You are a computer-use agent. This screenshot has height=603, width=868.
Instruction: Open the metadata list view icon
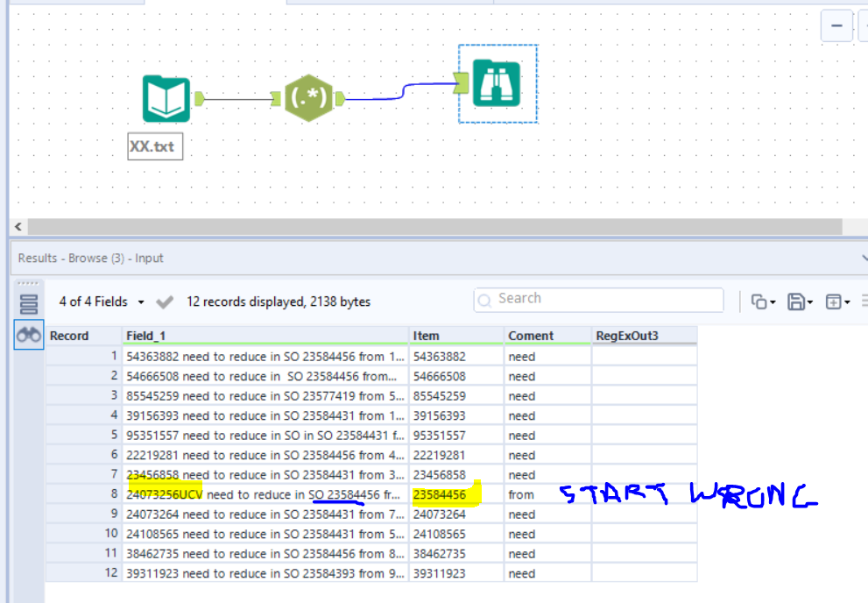coord(28,304)
